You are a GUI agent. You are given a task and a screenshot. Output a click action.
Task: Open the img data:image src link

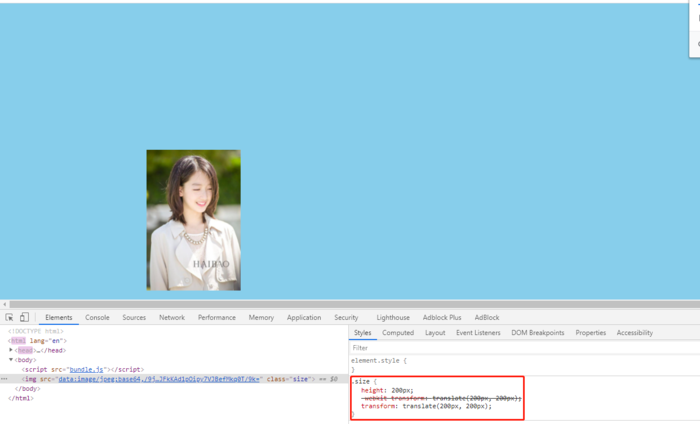[x=159, y=379]
